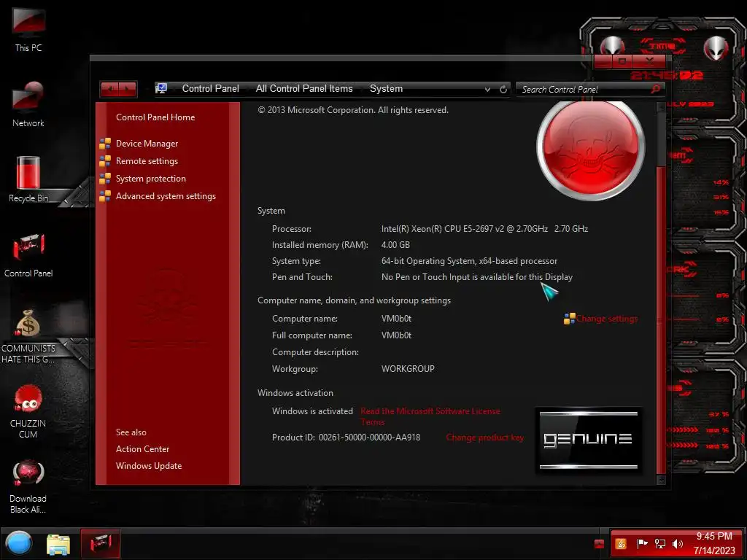This screenshot has width=747, height=560.
Task: Click the taskbar clock showing 9:45 PM
Action: (714, 543)
